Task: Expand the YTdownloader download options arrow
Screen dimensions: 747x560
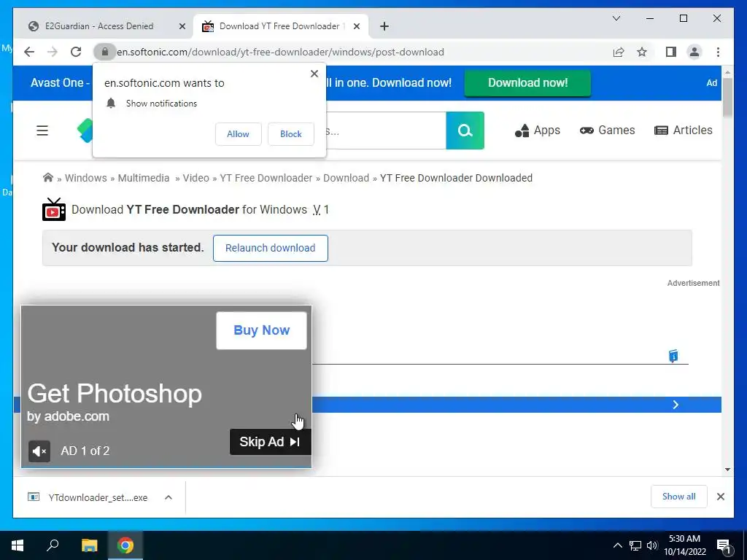Action: pos(169,497)
